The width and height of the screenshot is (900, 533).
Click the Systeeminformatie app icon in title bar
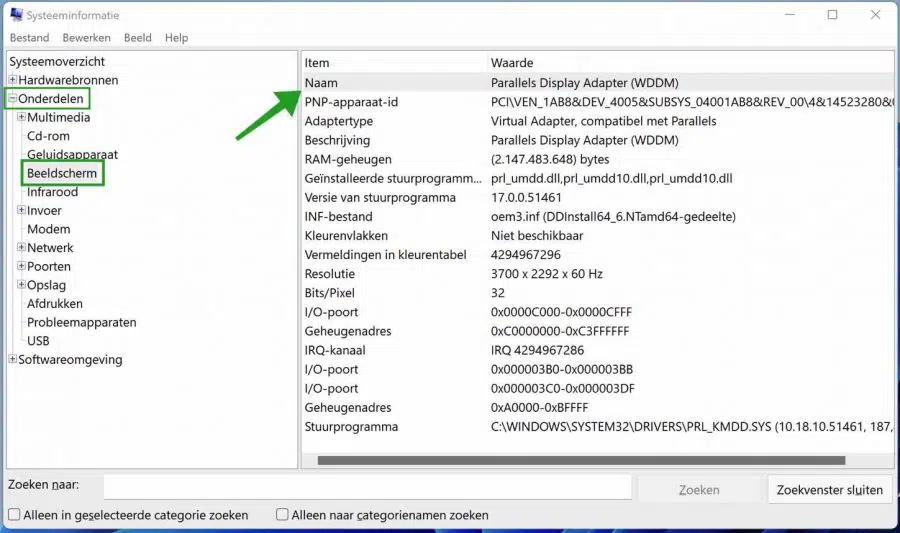17,14
